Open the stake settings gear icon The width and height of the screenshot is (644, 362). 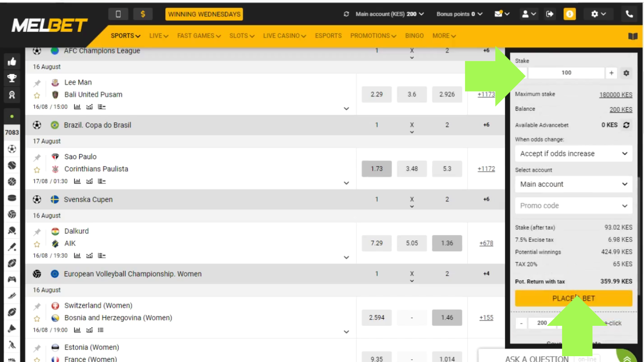[626, 73]
